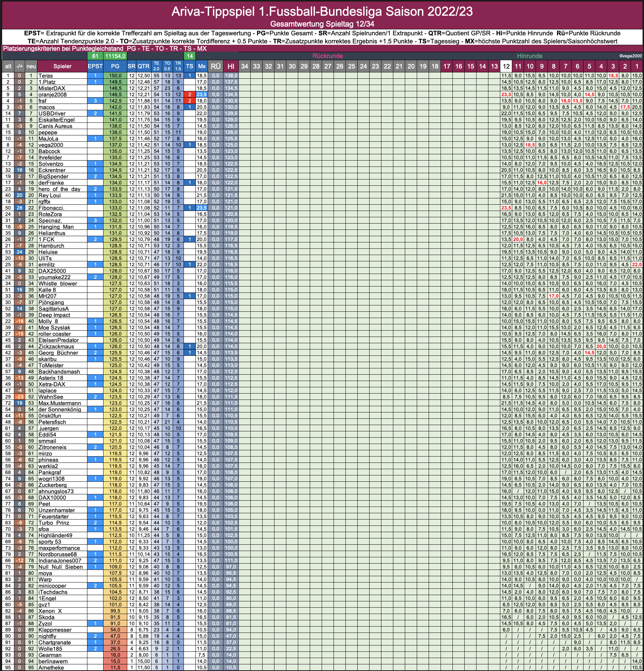The image size is (644, 671).
Task: Click player name 'Max.Mustermann'
Action: [59, 403]
